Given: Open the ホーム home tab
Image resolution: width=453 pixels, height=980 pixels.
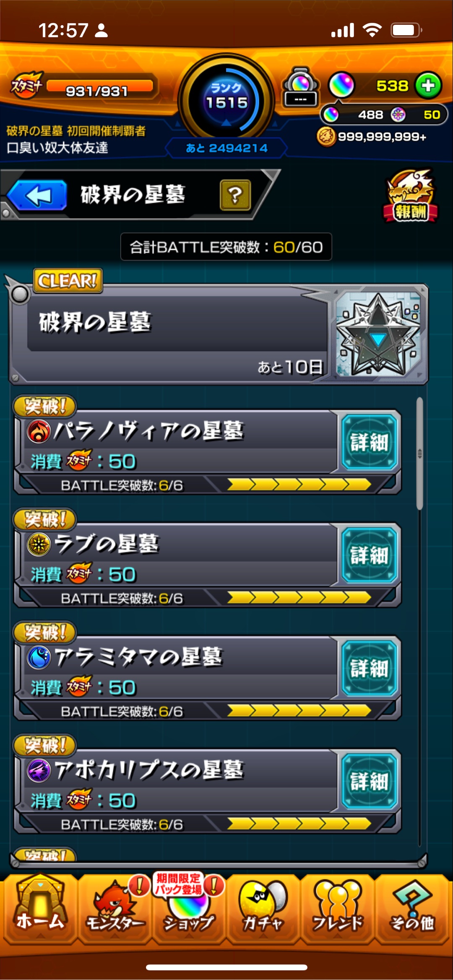Looking at the screenshot, I should click(40, 908).
